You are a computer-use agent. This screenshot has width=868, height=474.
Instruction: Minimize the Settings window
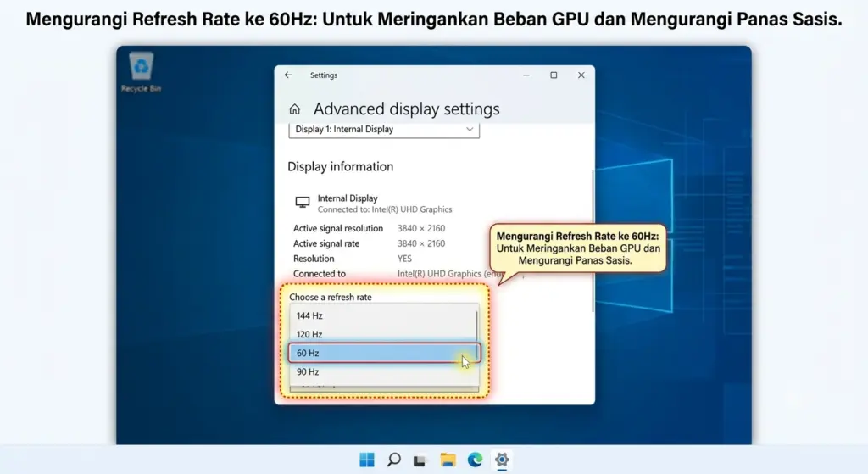(526, 75)
